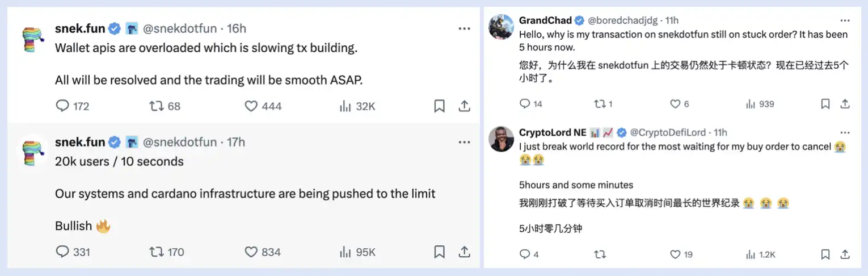This screenshot has height=276, width=868.
Task: Retweet the 'Wallet apis are overloaded' tweet
Action: click(x=155, y=106)
